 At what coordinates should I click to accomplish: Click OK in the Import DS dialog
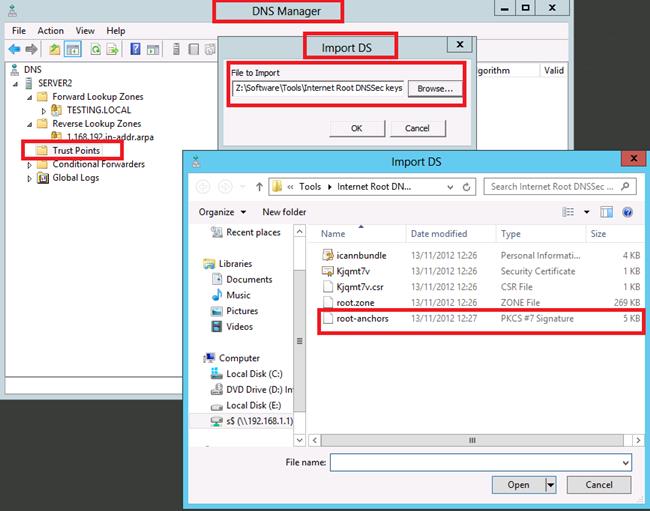click(357, 128)
